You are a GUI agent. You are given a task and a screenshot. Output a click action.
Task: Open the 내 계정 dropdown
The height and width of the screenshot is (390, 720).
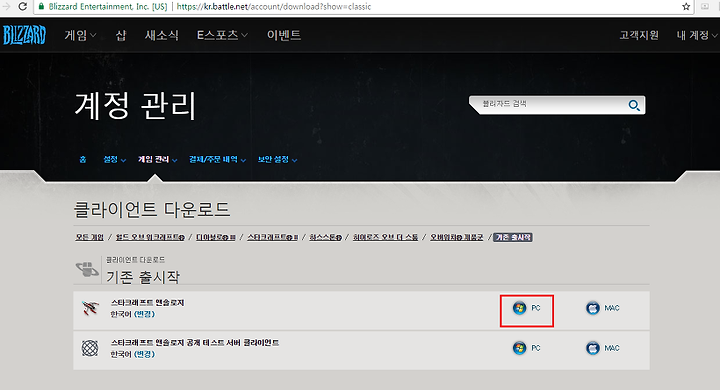[x=697, y=35]
